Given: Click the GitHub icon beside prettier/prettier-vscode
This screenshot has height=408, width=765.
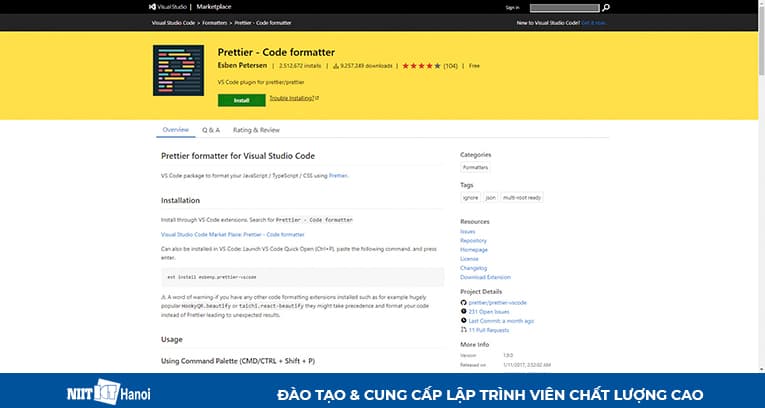Looking at the screenshot, I should click(463, 303).
